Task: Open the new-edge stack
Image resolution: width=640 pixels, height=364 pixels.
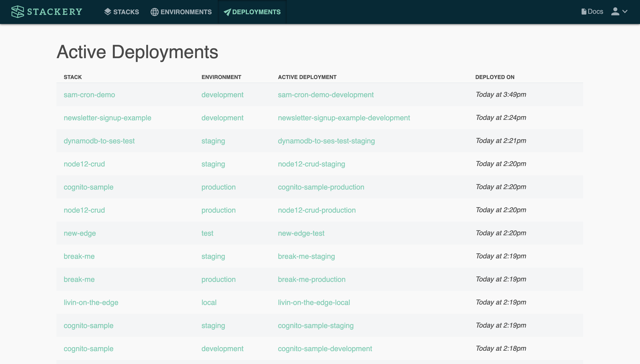Action: click(x=80, y=233)
